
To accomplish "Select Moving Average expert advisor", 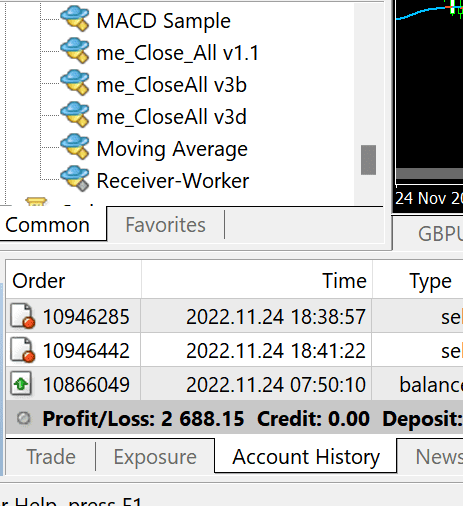I will pos(172,149).
